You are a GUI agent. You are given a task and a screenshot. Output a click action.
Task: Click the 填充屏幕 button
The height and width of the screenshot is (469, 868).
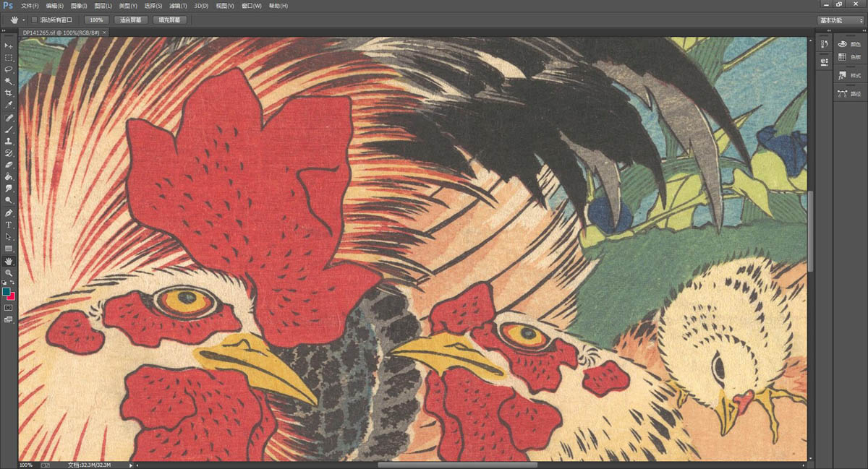coord(169,20)
